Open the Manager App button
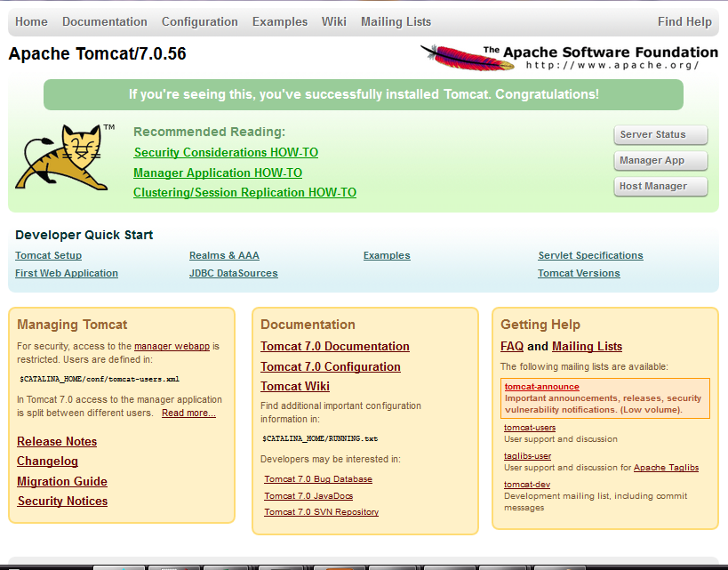Screen dimensions: 728x570 pos(660,160)
